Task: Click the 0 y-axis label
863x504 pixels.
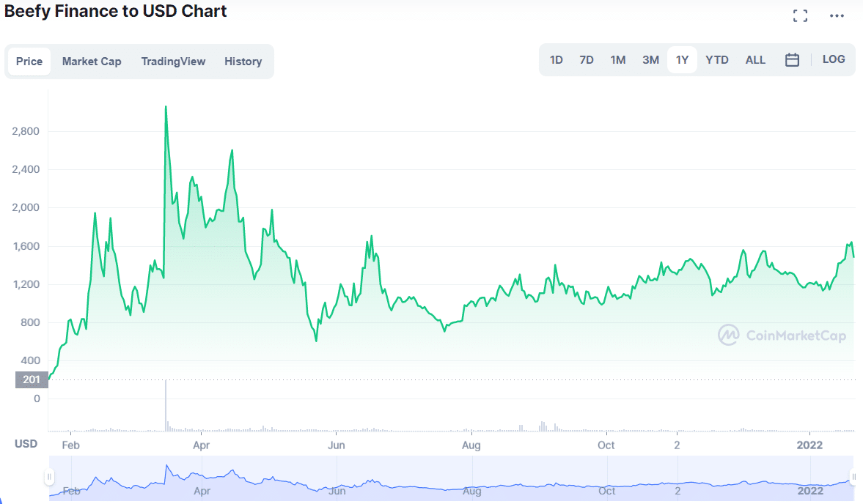Action: coord(37,399)
